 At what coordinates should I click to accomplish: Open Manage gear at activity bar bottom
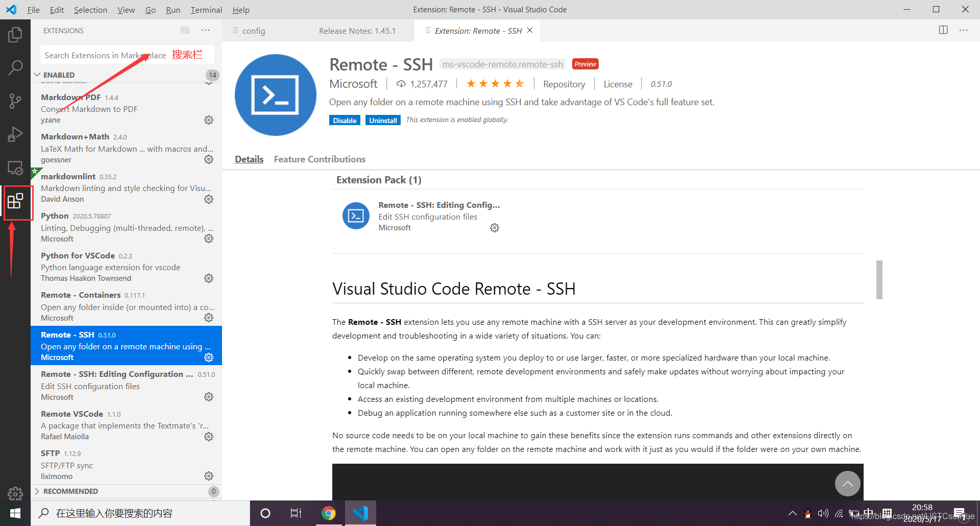click(x=15, y=494)
